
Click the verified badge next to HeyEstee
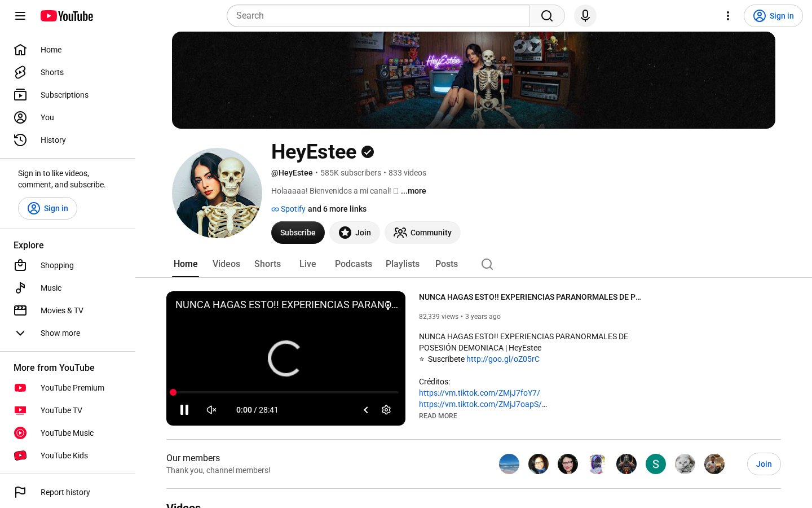(x=368, y=152)
